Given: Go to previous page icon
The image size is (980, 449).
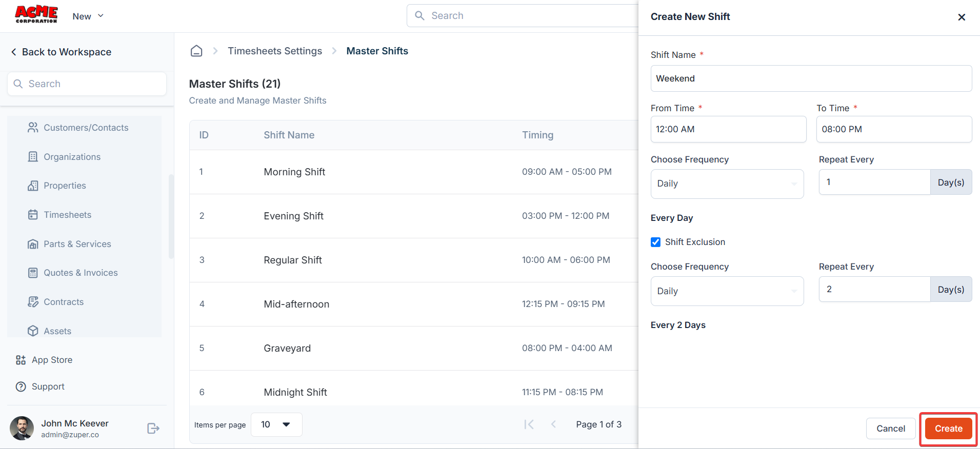Looking at the screenshot, I should (x=553, y=424).
